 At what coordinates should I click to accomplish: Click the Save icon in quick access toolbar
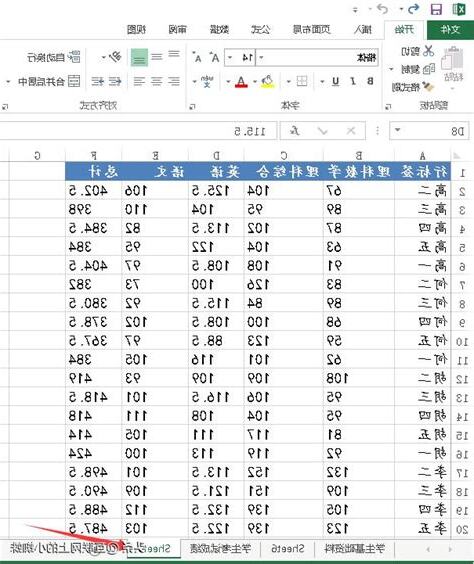coord(436,9)
